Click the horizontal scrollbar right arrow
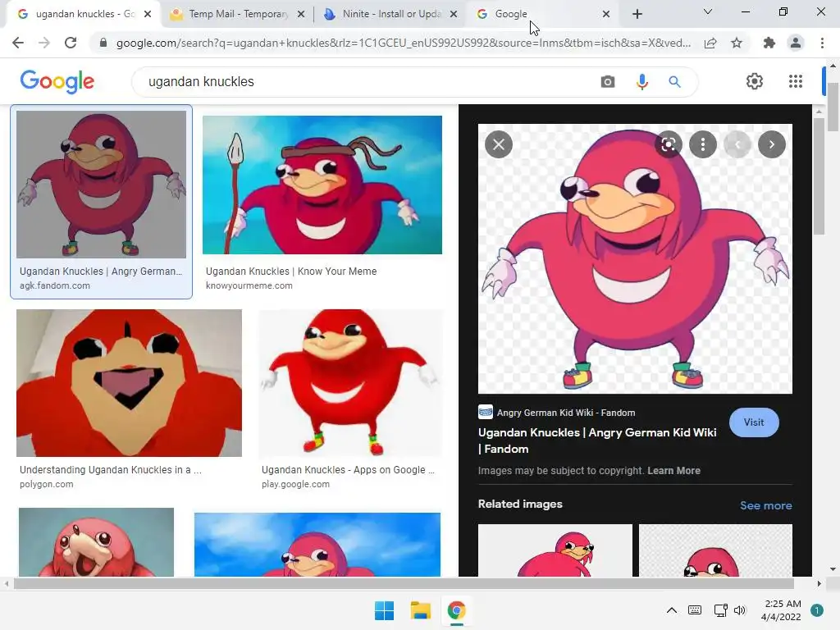This screenshot has height=630, width=840. (819, 583)
